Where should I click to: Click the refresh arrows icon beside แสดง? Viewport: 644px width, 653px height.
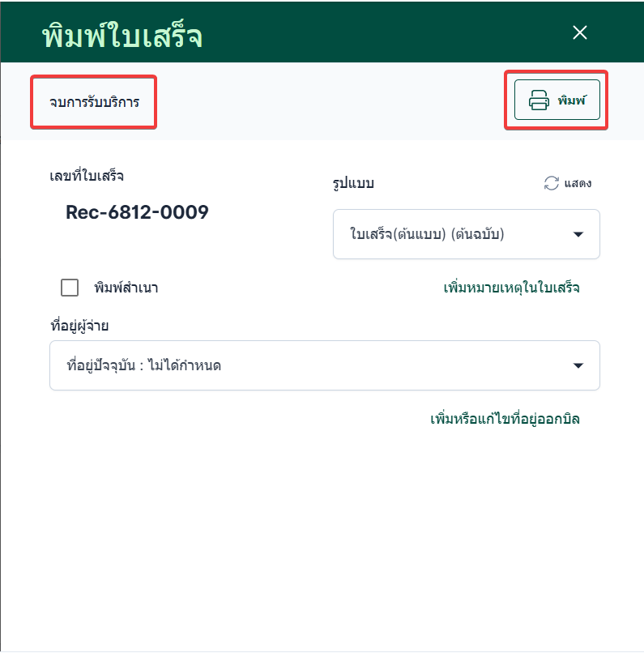click(552, 183)
